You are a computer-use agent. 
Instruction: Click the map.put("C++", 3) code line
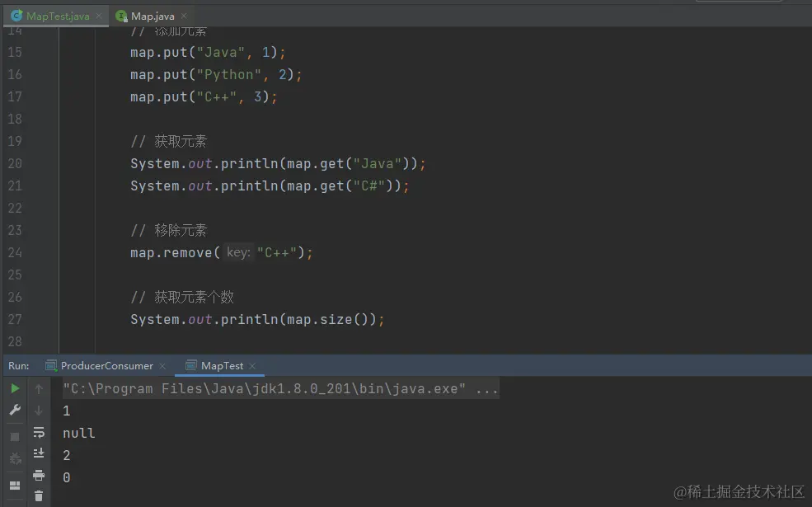click(204, 96)
